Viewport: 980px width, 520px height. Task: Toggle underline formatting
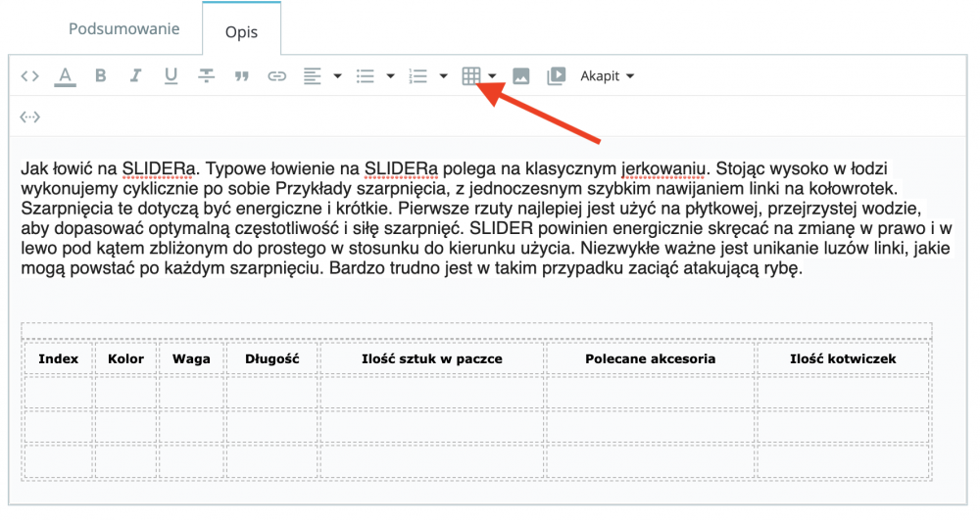(x=171, y=76)
